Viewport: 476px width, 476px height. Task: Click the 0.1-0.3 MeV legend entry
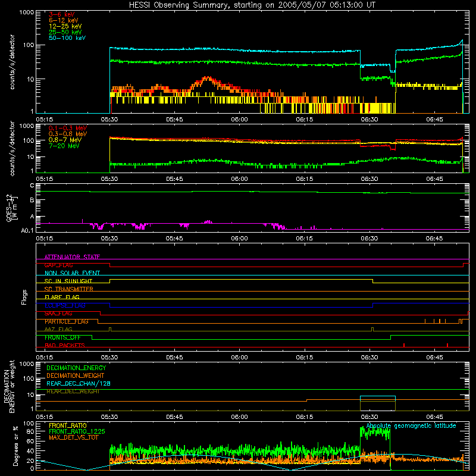68,128
